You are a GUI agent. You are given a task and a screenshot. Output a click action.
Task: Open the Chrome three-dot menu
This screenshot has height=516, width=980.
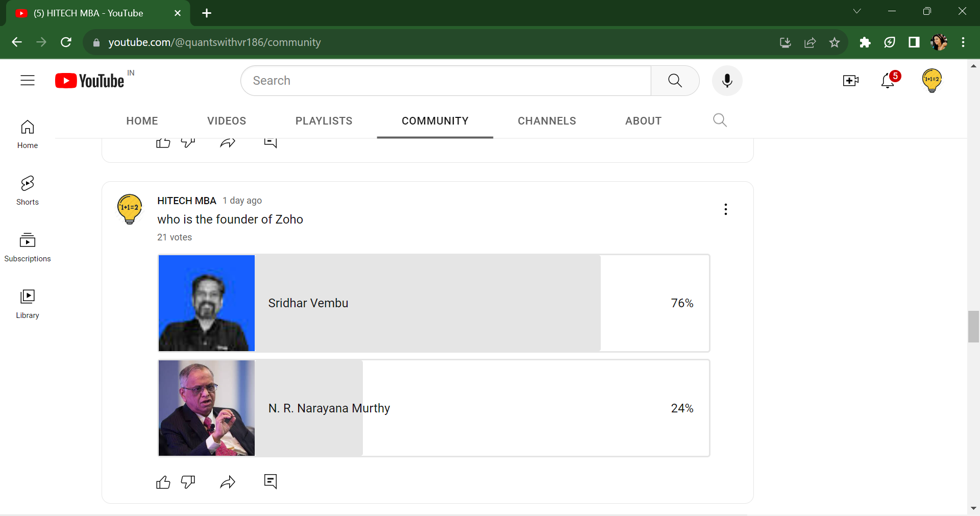click(963, 42)
